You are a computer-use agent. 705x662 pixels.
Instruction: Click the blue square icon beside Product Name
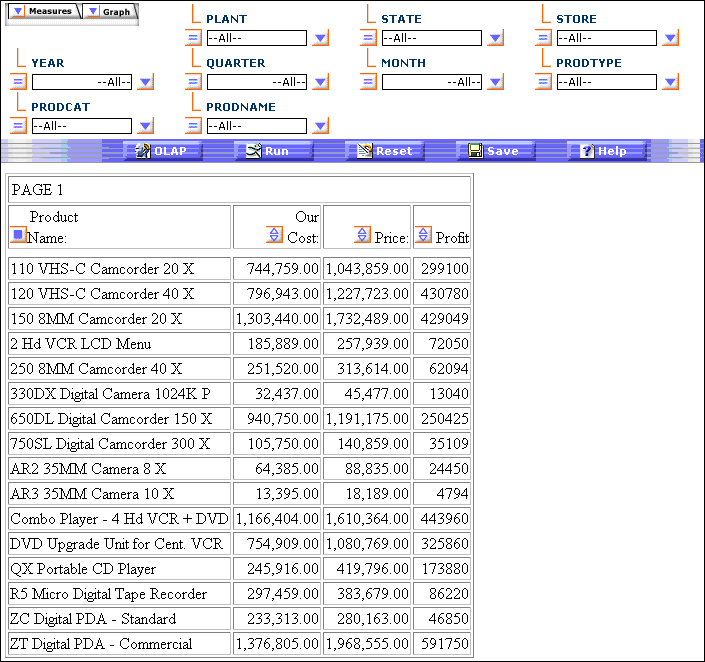click(17, 235)
